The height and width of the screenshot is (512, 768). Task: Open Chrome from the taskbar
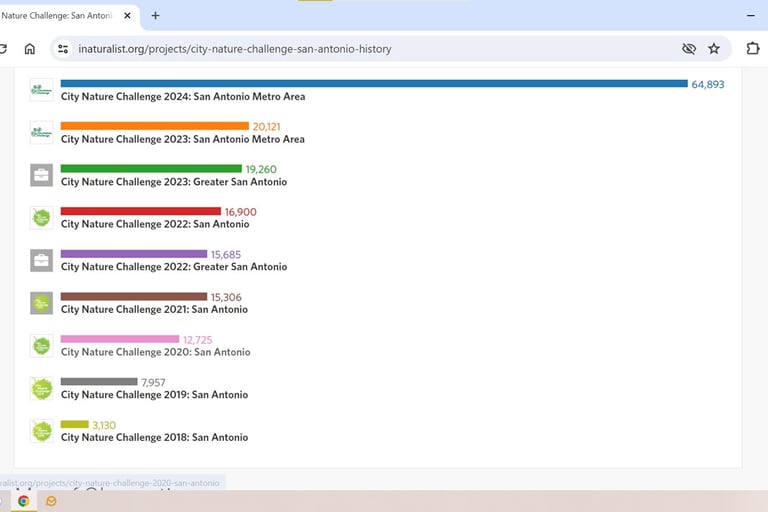pyautogui.click(x=23, y=501)
